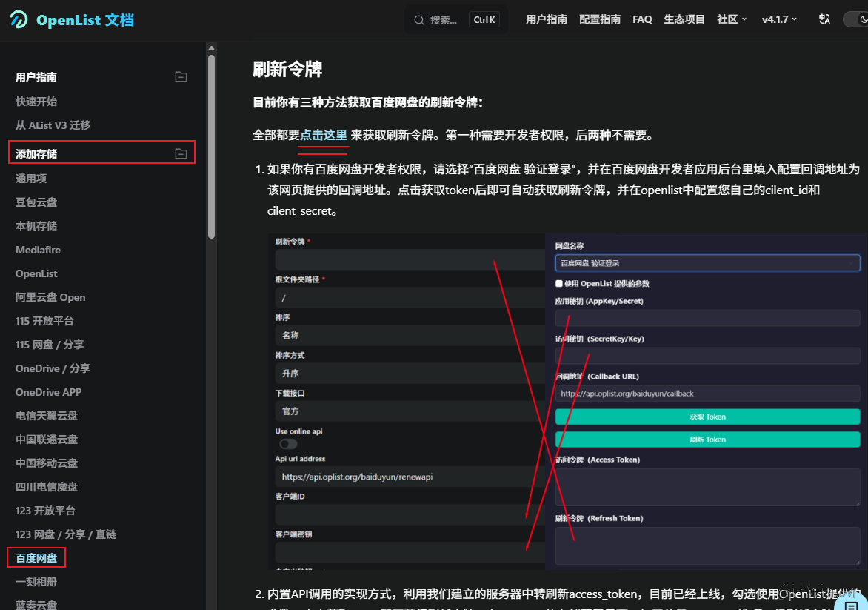Open OpenList storage page in sidebar
868x610 pixels.
click(36, 273)
